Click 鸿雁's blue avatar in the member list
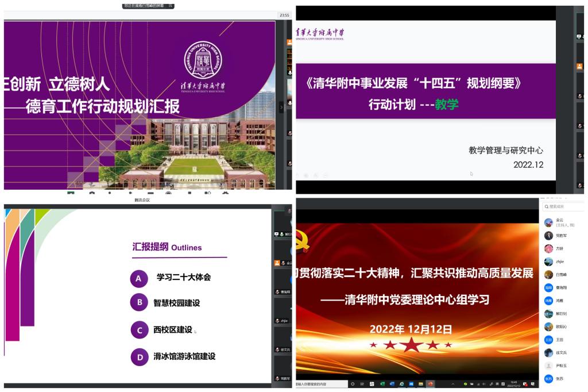This screenshot has height=392, width=588. 549,301
